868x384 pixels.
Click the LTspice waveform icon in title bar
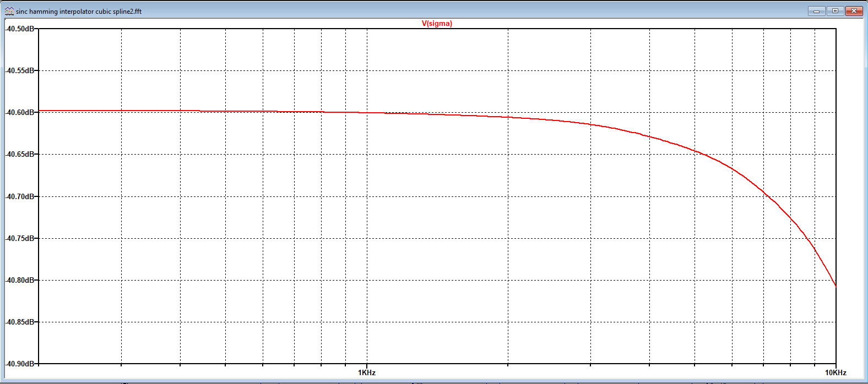[x=9, y=11]
